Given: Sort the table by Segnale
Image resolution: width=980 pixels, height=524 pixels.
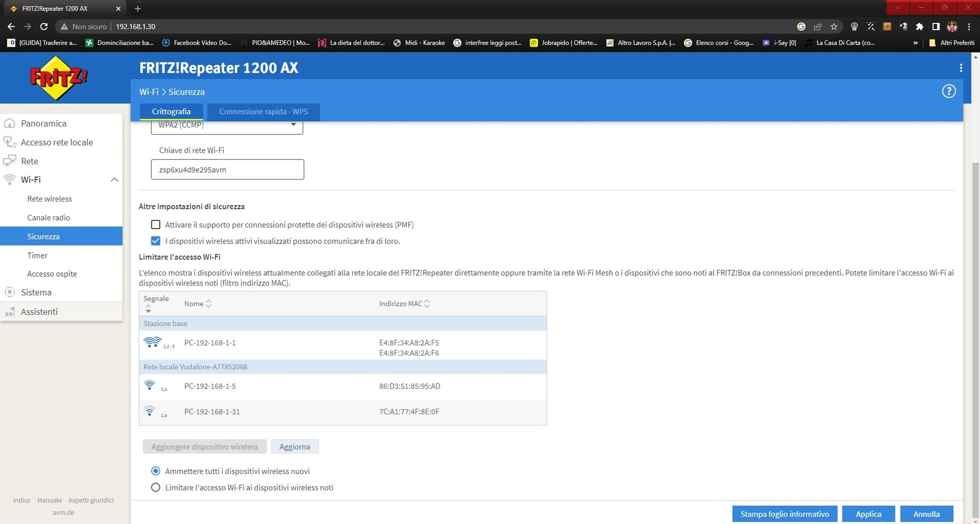Looking at the screenshot, I should pyautogui.click(x=155, y=303).
